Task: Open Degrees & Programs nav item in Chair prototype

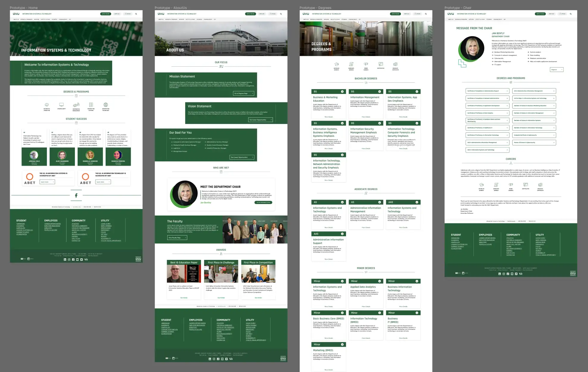Action: 461,19
